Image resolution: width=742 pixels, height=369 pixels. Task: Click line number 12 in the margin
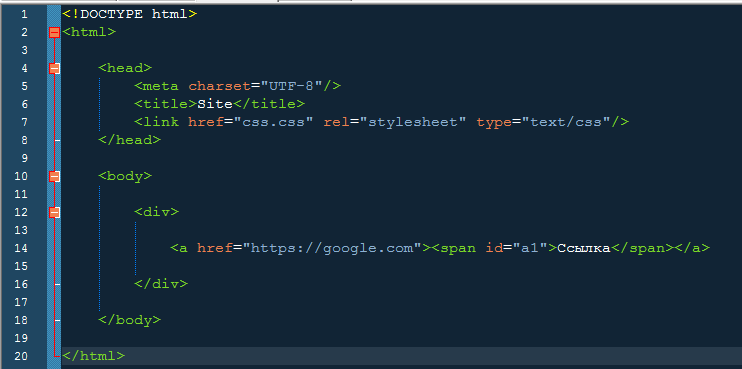pos(21,212)
